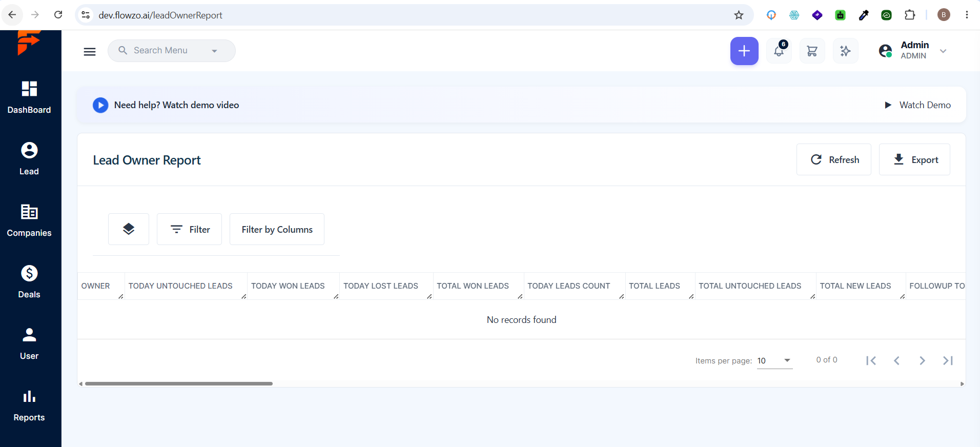The height and width of the screenshot is (447, 980).
Task: Go to last page of results
Action: [x=948, y=360]
